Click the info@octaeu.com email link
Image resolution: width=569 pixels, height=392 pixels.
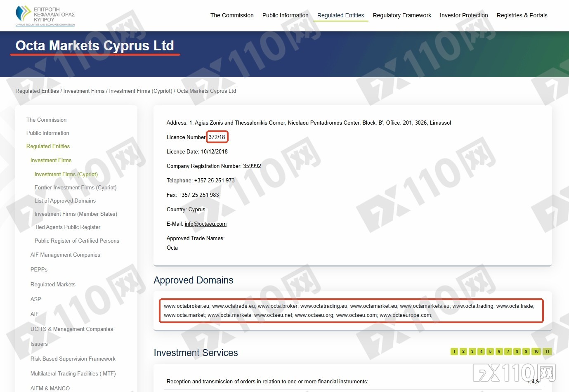(x=205, y=224)
